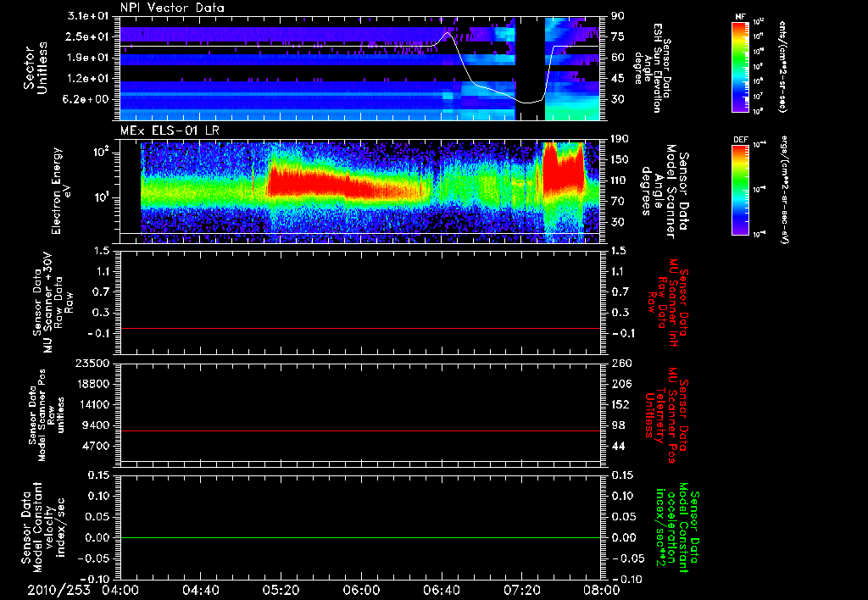Click the '06:40' time tick label
This screenshot has width=868, height=600.
click(441, 590)
